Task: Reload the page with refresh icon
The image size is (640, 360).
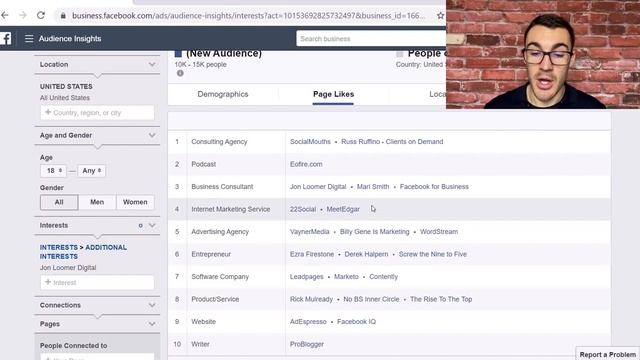Action: (41, 15)
